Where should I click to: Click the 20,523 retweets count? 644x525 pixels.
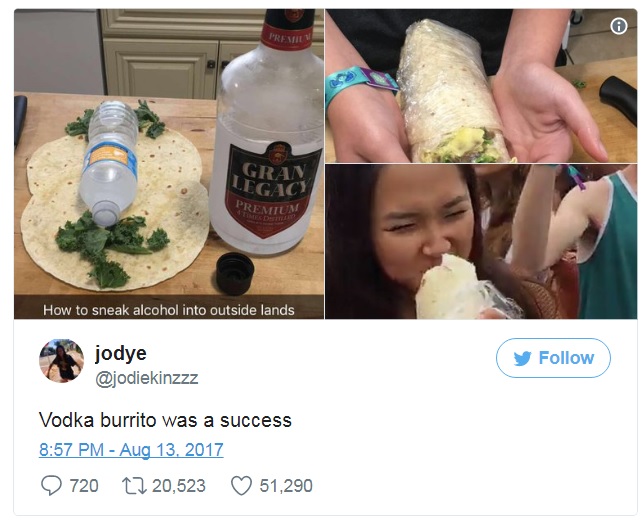179,486
